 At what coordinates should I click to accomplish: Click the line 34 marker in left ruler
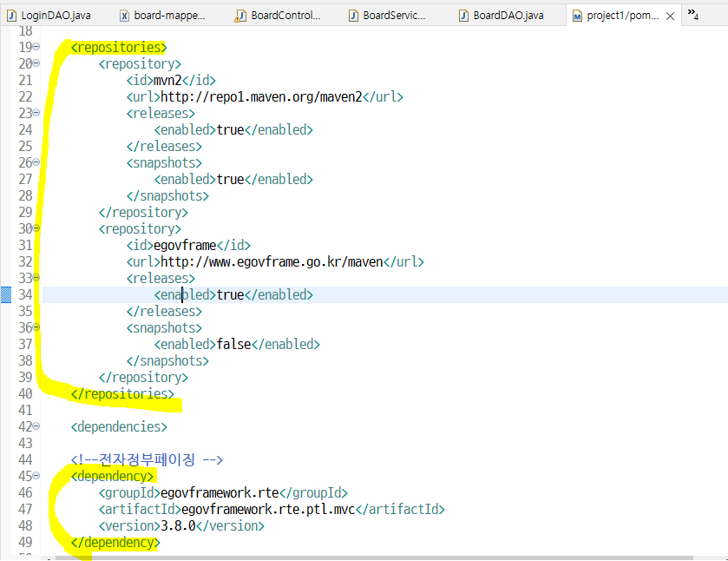pyautogui.click(x=5, y=294)
